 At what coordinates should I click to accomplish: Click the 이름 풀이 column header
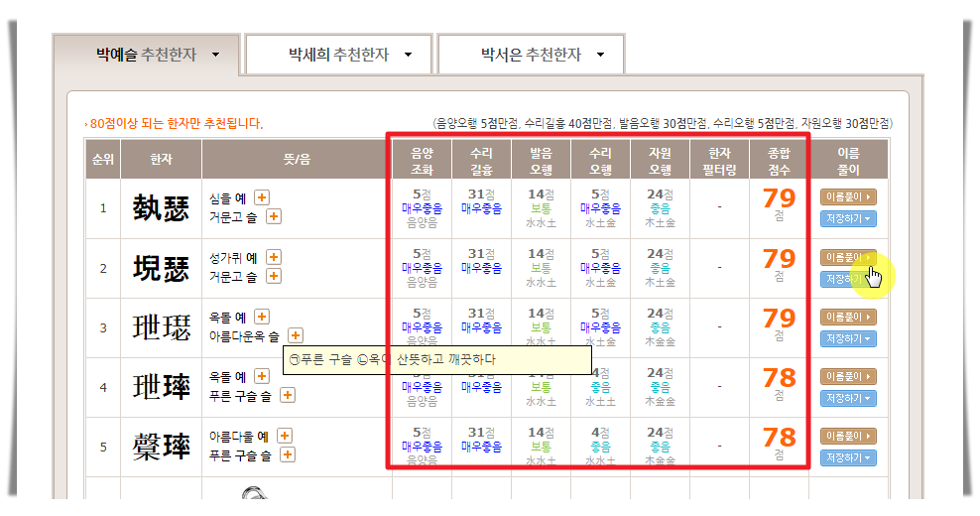coord(848,160)
